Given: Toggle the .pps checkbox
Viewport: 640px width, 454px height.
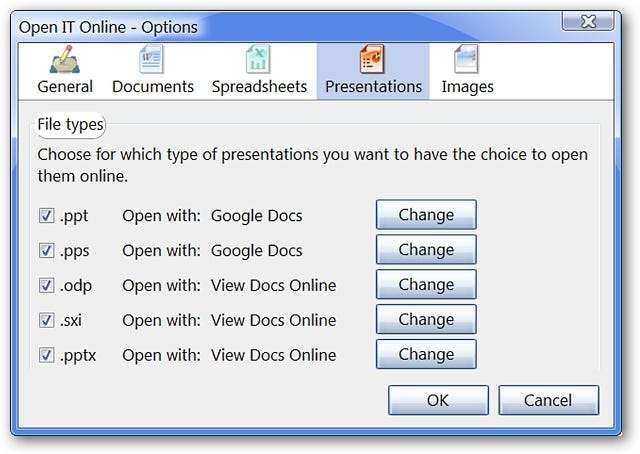Looking at the screenshot, I should 46,250.
